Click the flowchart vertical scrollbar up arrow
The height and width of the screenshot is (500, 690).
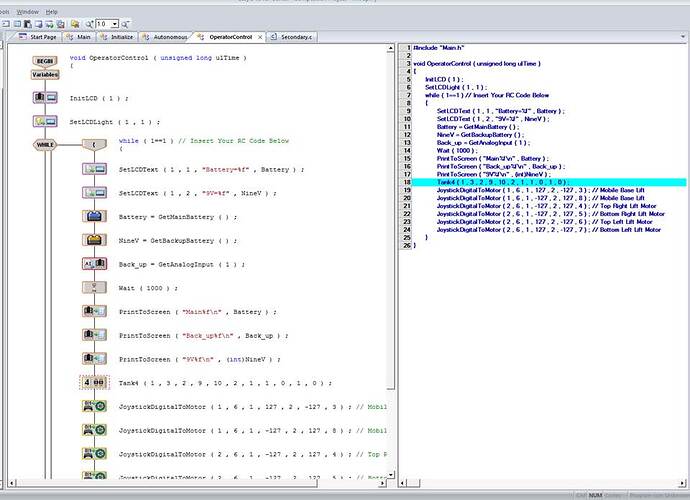coord(390,48)
